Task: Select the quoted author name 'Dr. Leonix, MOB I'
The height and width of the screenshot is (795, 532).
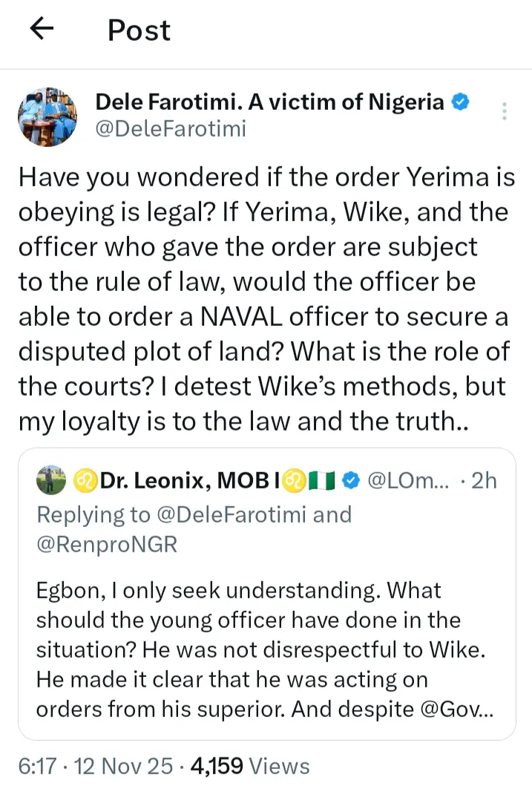Action: pos(178,481)
